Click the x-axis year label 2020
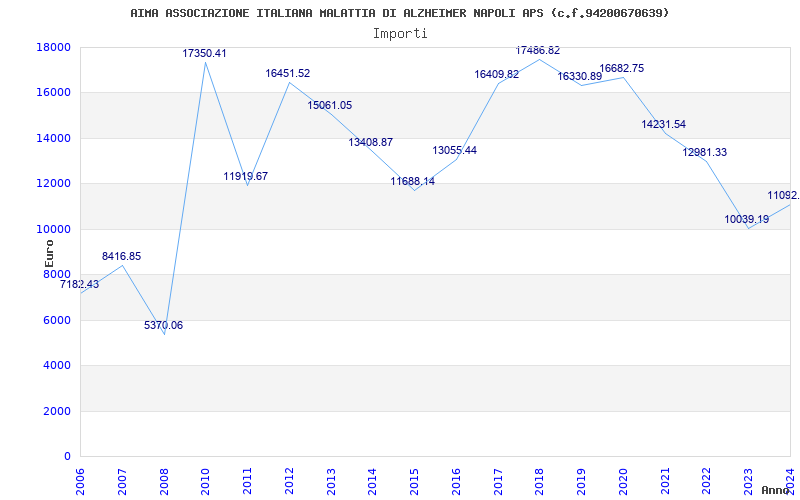This screenshot has height=500, width=800. pyautogui.click(x=623, y=482)
